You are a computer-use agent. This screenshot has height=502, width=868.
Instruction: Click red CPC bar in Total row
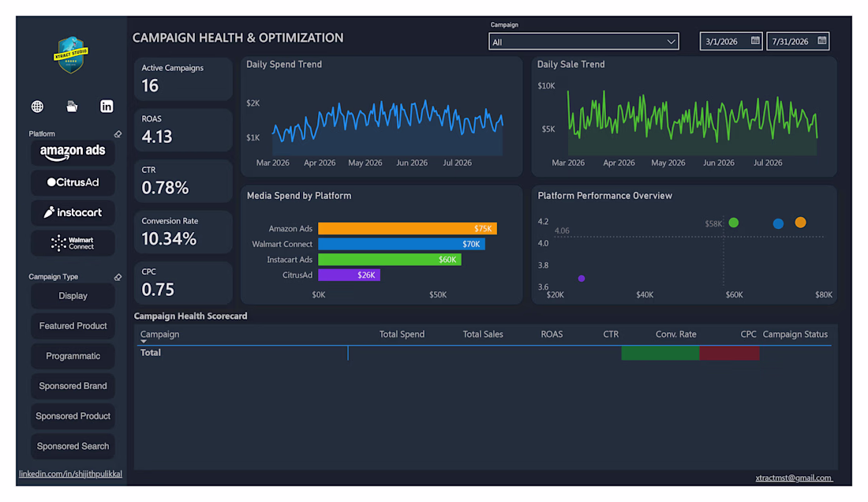[x=729, y=353]
